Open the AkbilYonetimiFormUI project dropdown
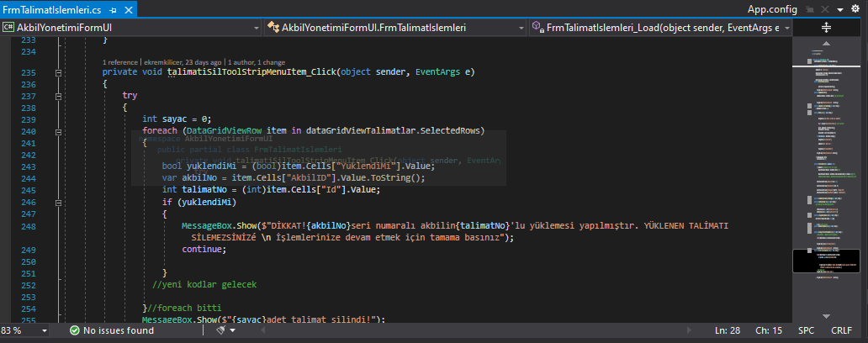This screenshot has height=343, width=868. coord(131,27)
